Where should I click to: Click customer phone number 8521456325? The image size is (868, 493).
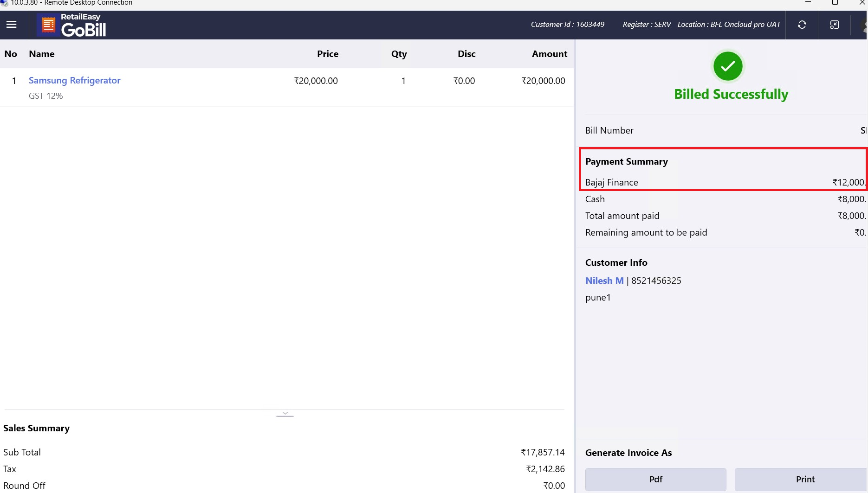pyautogui.click(x=656, y=281)
